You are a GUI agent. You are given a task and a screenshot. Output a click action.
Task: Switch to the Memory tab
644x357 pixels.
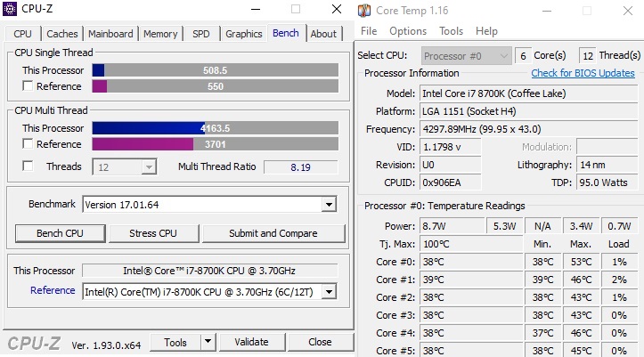[x=160, y=34]
